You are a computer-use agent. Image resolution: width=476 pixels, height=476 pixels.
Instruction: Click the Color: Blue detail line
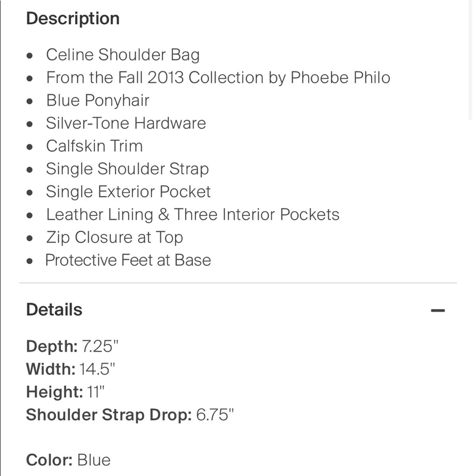(x=68, y=460)
